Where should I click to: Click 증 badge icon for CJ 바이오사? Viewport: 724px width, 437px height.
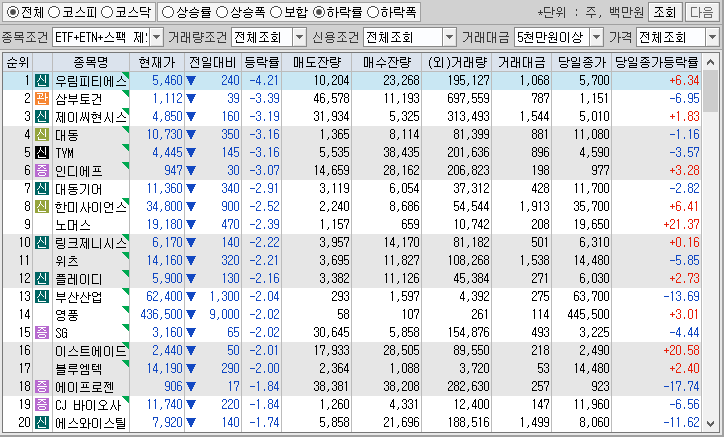point(42,405)
